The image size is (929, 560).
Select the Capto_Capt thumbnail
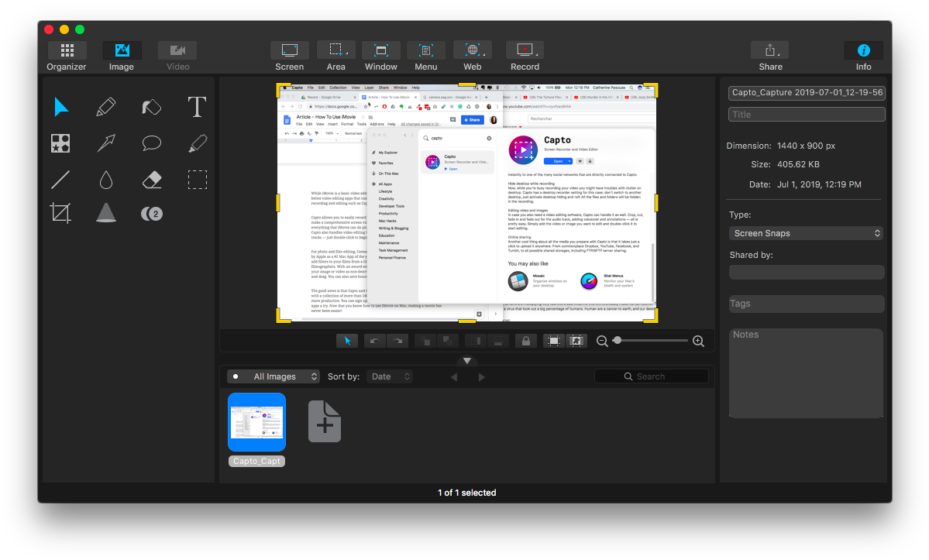coord(256,422)
